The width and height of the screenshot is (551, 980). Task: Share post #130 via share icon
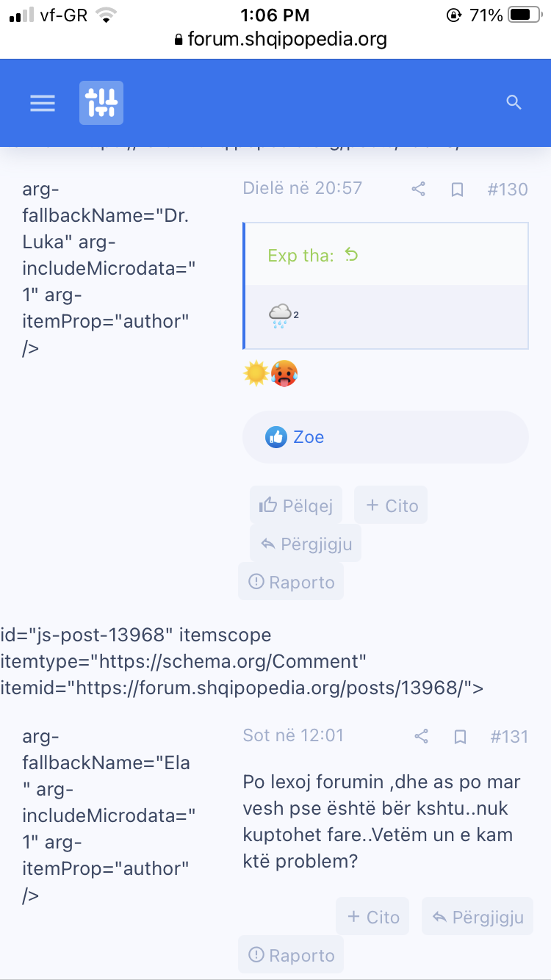(419, 190)
